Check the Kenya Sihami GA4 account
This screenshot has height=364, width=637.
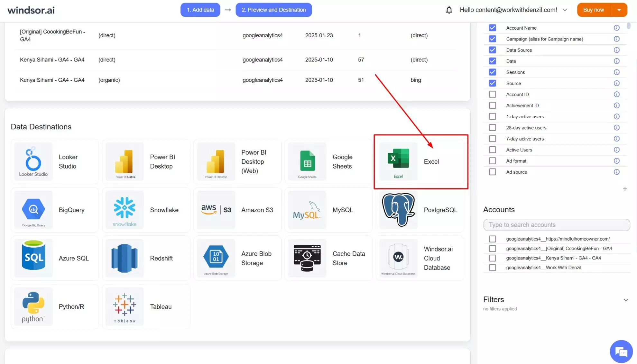(x=492, y=258)
